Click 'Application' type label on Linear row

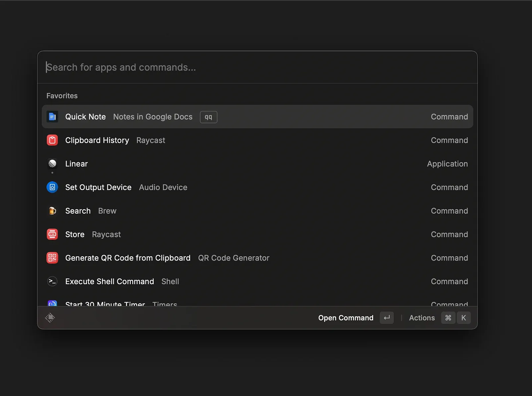click(448, 164)
